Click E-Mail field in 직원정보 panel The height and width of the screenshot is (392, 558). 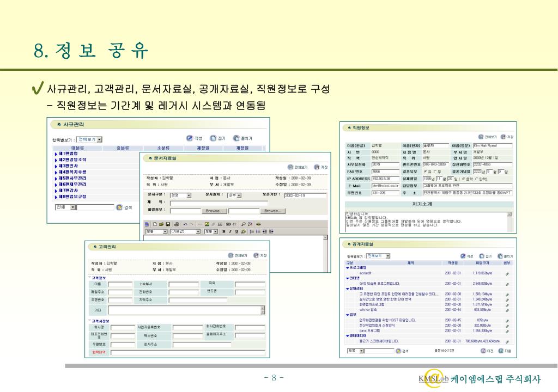point(385,186)
